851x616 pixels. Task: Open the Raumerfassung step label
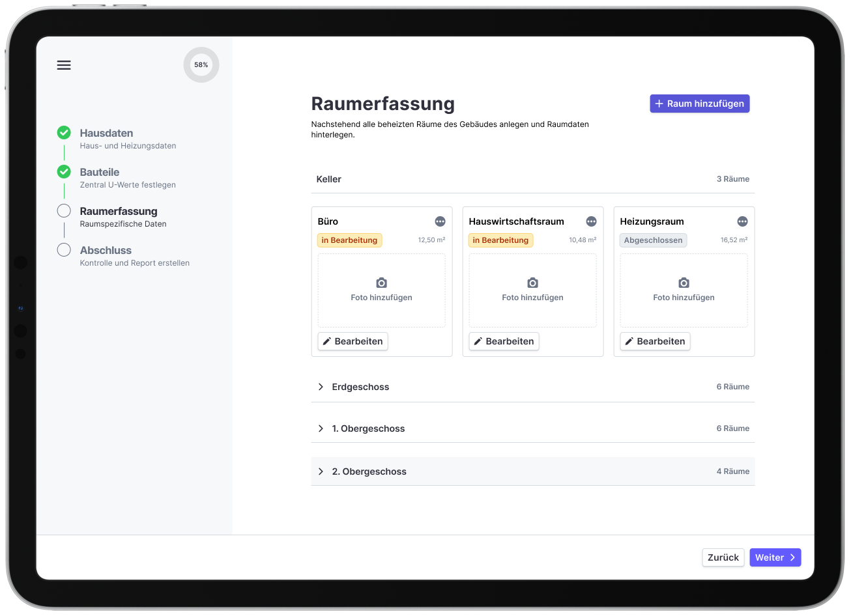click(x=119, y=211)
